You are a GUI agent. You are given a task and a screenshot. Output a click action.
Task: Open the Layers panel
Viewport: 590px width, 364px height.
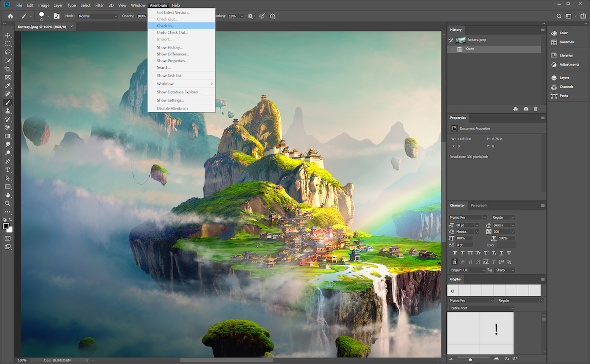564,78
